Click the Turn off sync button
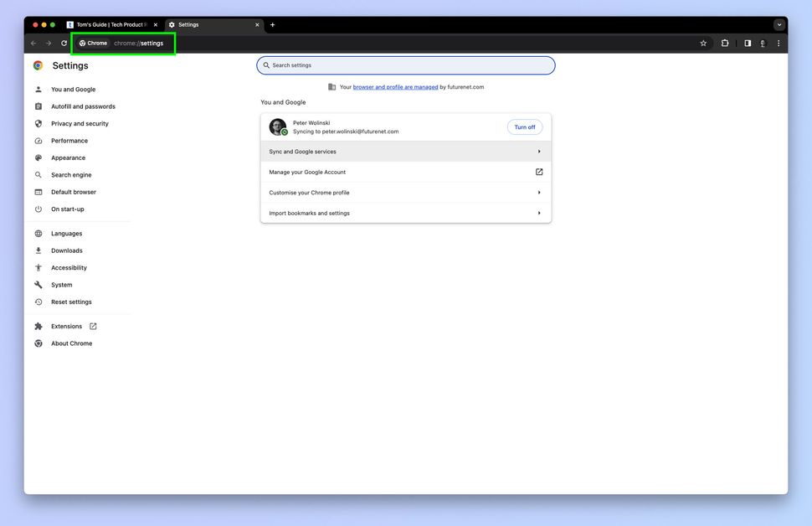Viewport: 812px width, 526px height. [x=525, y=126]
